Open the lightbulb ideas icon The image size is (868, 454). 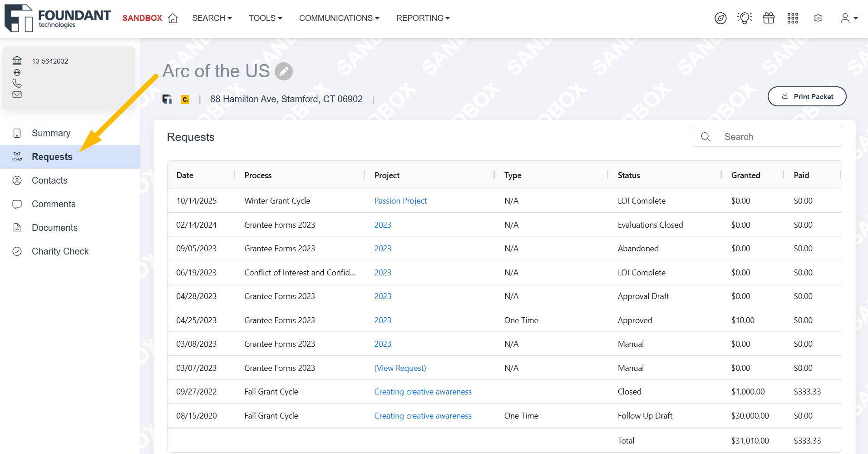tap(745, 18)
